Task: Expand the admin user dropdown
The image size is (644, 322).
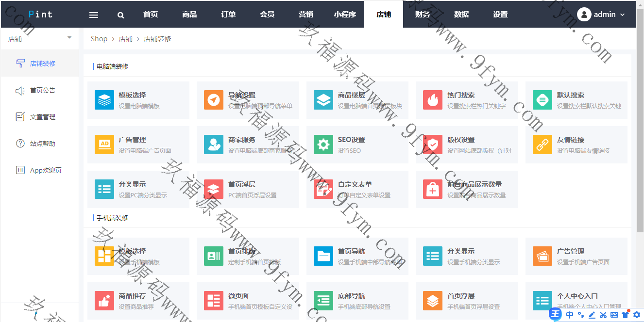Action: [x=601, y=15]
